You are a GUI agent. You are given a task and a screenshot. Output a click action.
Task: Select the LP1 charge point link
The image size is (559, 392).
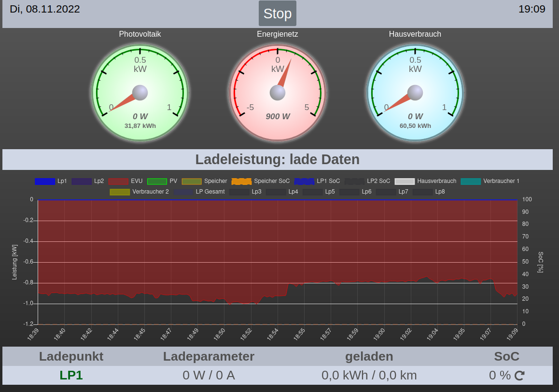(71, 376)
